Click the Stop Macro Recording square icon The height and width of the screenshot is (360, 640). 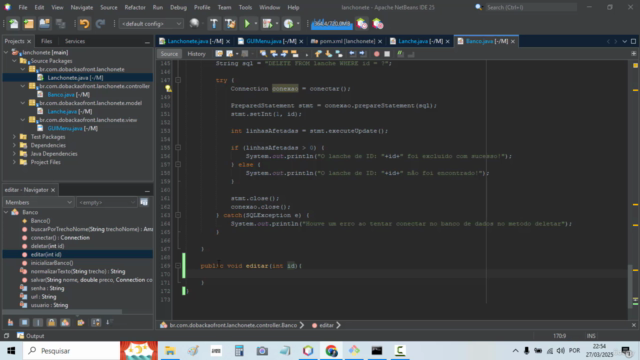(x=387, y=54)
